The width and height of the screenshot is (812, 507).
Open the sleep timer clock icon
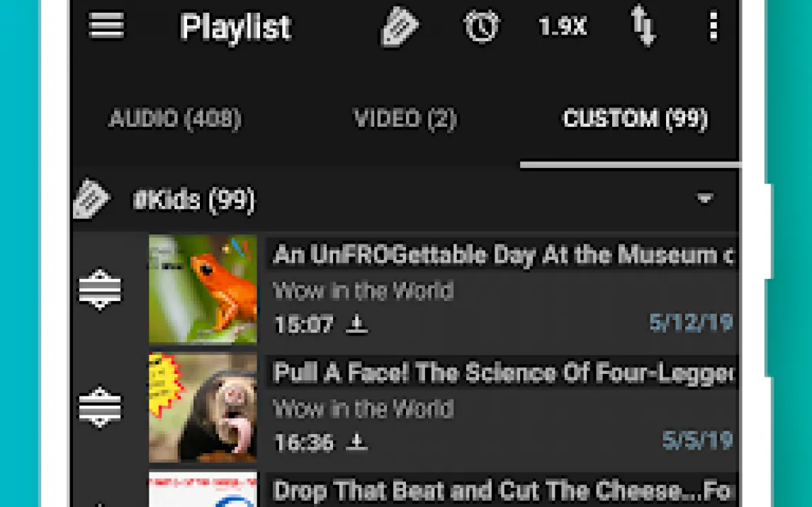(x=481, y=26)
